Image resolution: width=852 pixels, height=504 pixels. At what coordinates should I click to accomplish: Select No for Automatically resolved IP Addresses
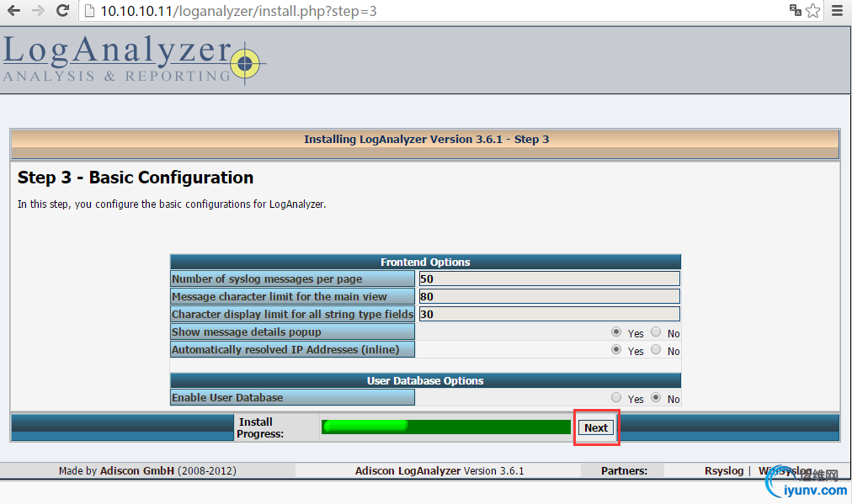(x=656, y=349)
